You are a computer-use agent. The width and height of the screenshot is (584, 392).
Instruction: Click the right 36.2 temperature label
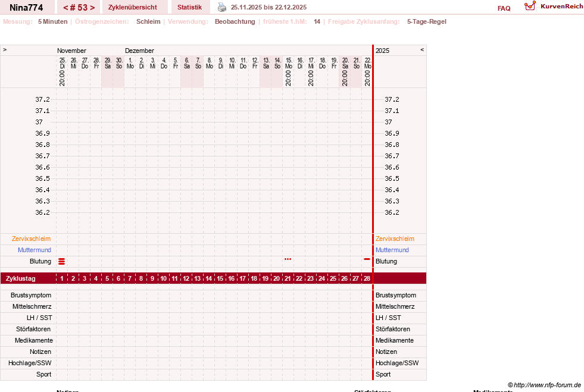click(x=392, y=212)
